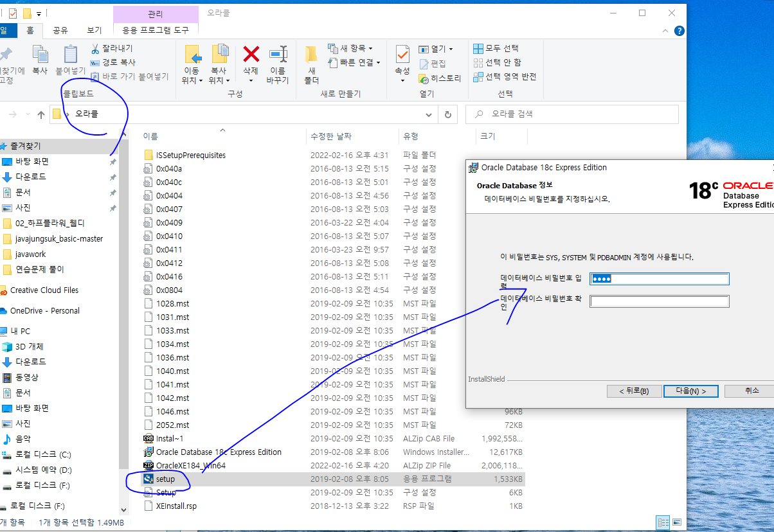Click the red Delete (삭제) icon
This screenshot has height=532, width=774.
coord(251,54)
